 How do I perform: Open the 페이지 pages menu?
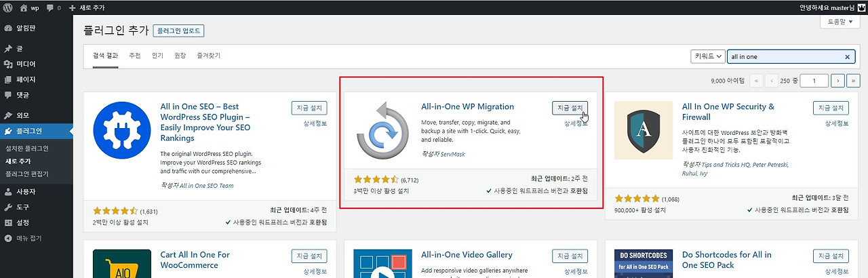click(x=36, y=79)
